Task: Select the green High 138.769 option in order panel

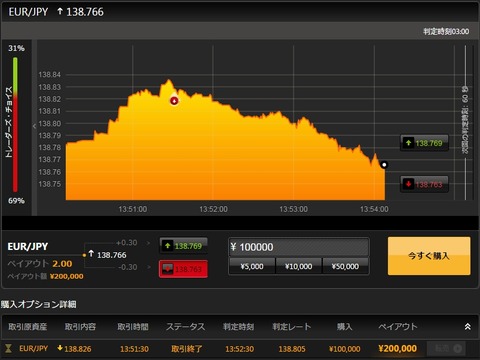Action: [x=183, y=246]
